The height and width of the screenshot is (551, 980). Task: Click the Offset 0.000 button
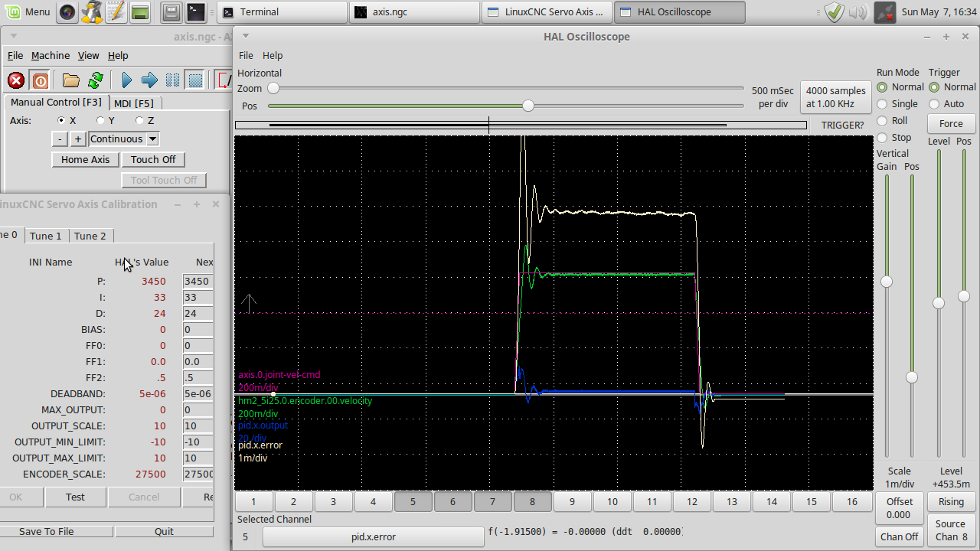900,508
